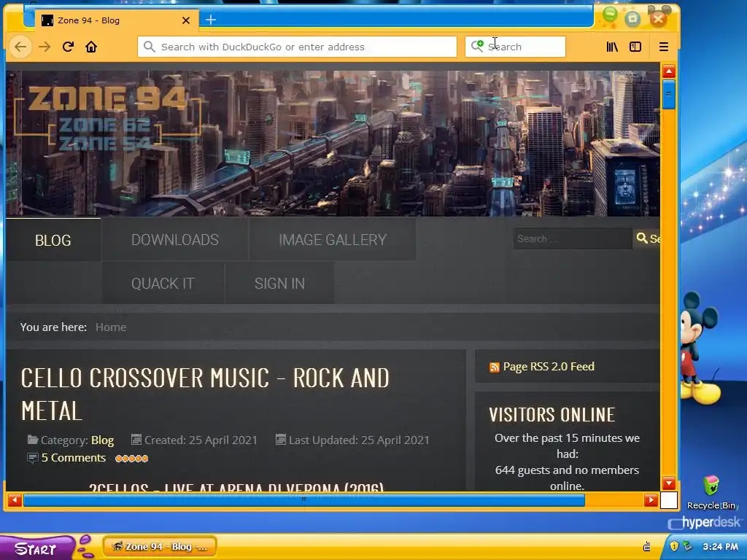This screenshot has height=560, width=747.
Task: Click the security shield tray icon
Action: [x=674, y=546]
